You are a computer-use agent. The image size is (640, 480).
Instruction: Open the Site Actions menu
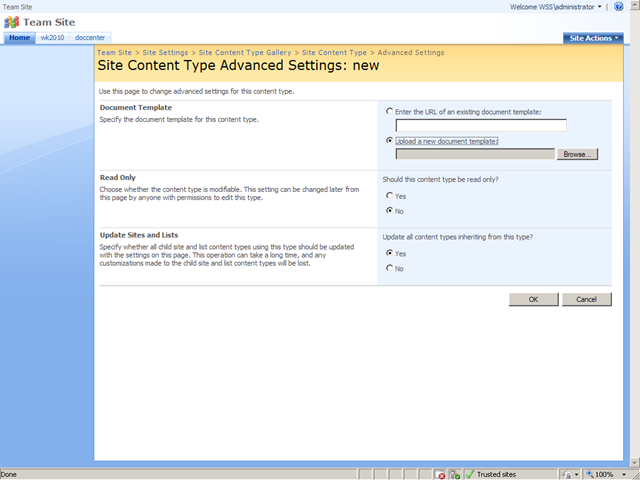[x=593, y=38]
